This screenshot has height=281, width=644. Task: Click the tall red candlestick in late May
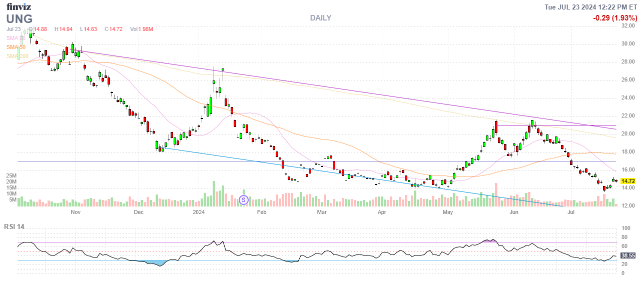496,128
